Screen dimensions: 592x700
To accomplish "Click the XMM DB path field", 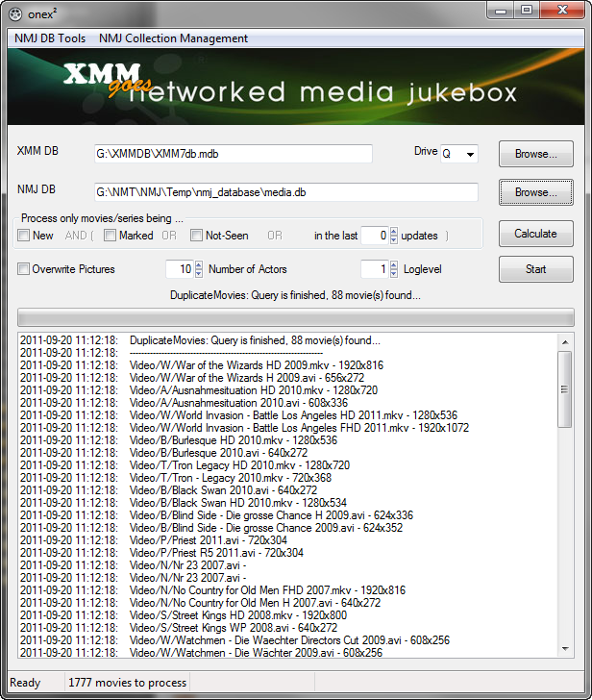I will point(234,154).
